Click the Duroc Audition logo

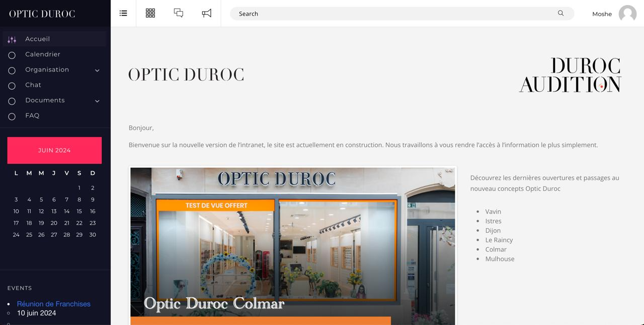coord(570,75)
